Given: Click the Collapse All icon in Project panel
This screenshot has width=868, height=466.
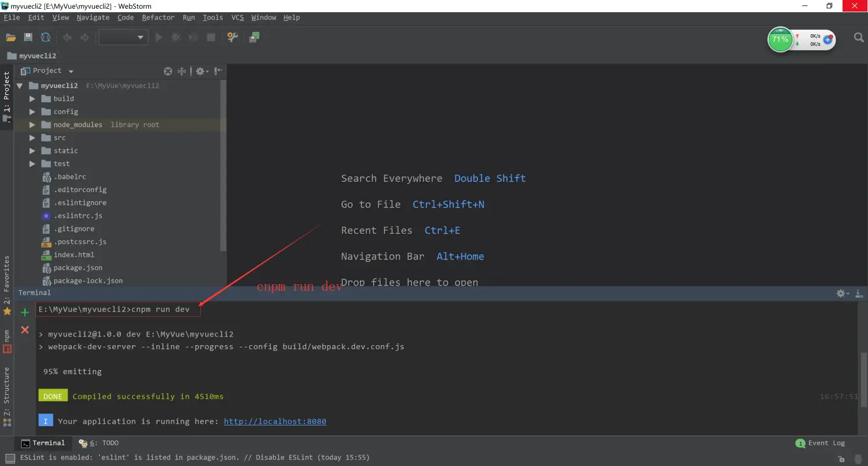Looking at the screenshot, I should (182, 71).
